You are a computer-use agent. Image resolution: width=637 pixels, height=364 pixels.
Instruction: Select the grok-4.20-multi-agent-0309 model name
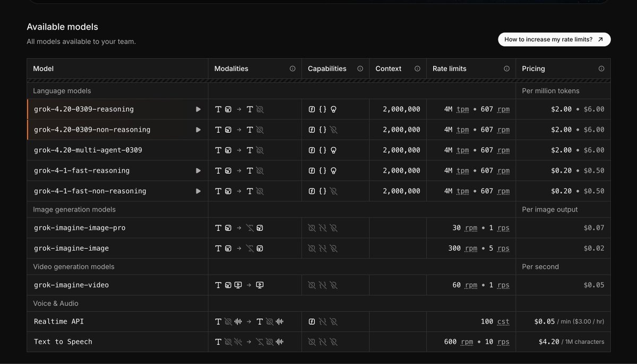88,150
